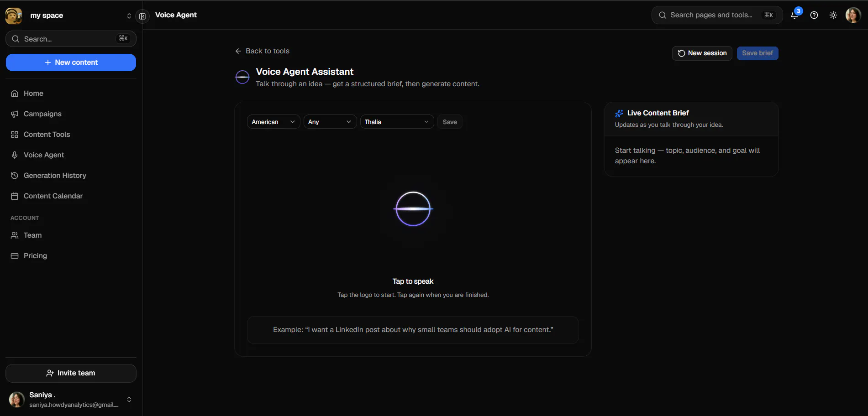
Task: Open the Content Calendar page
Action: 71,196
